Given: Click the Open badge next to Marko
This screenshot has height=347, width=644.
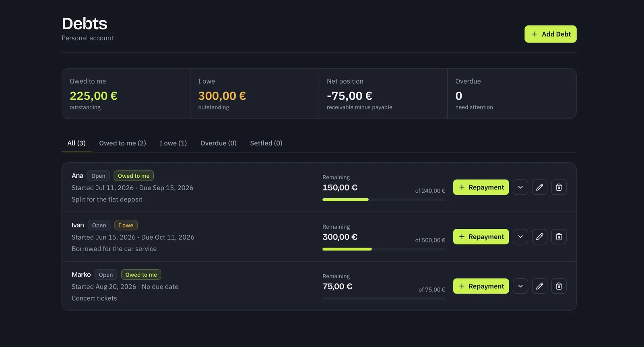Looking at the screenshot, I should point(106,275).
